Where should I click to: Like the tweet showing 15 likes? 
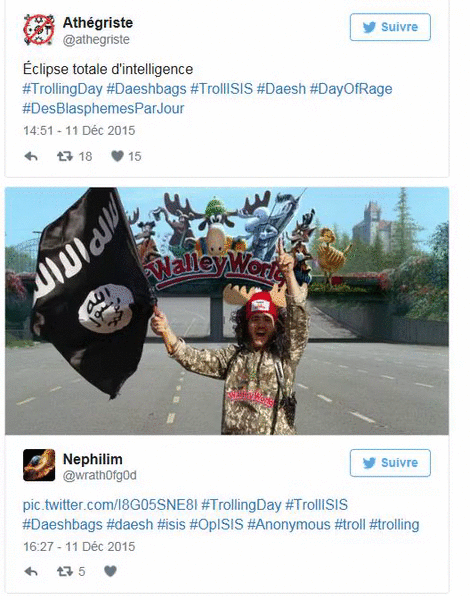(x=117, y=156)
